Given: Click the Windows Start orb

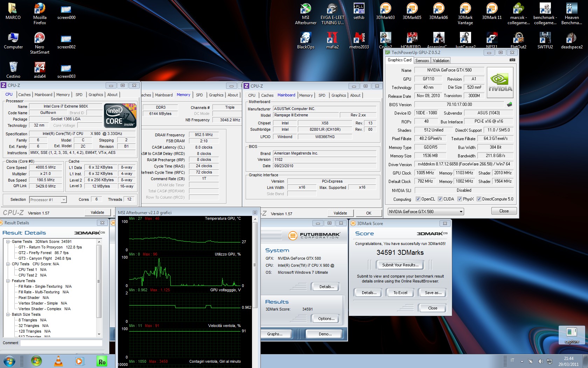Looking at the screenshot, I should click(9, 361).
